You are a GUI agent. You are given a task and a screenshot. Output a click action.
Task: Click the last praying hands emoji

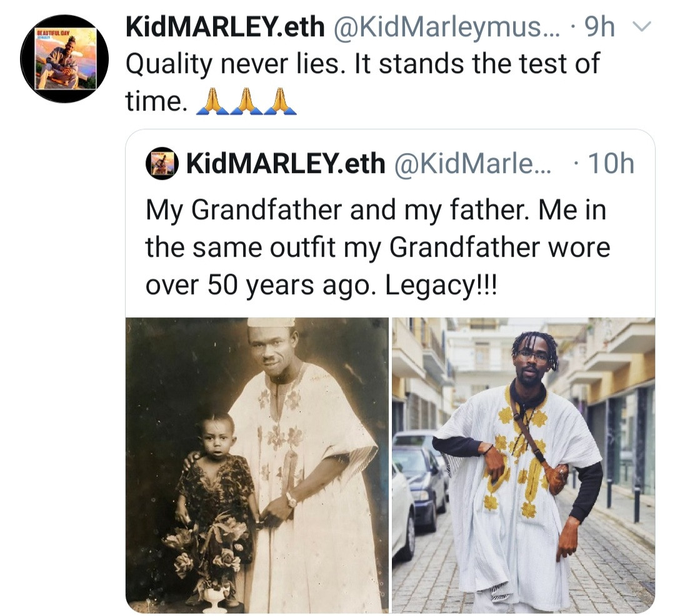tap(280, 102)
